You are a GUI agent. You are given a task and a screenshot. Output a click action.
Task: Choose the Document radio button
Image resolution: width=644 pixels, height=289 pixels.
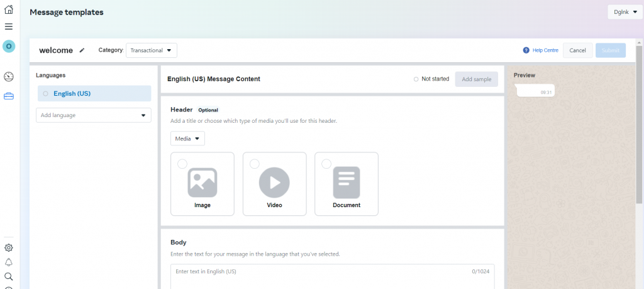click(326, 164)
